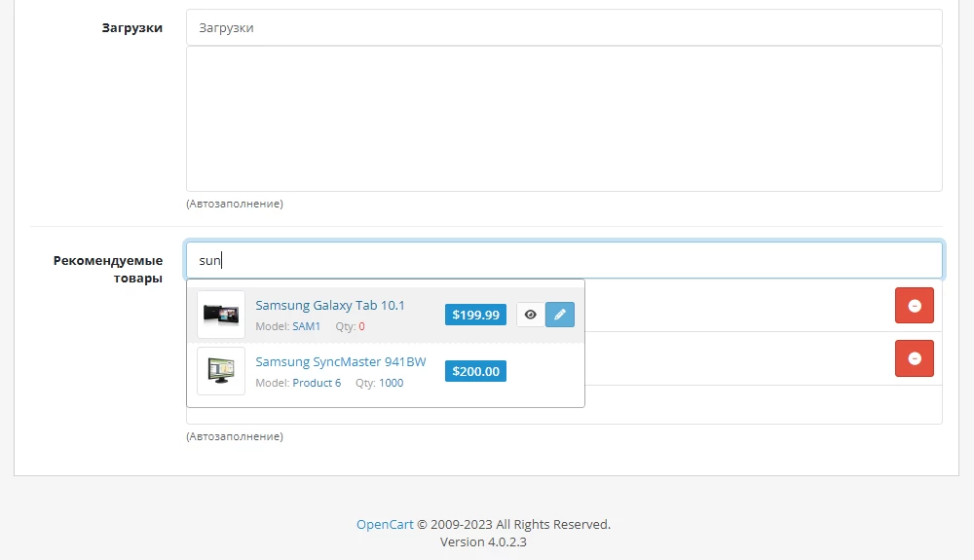Click the eye preview icon for Samsung Galaxy Tab
This screenshot has height=560, width=974.
point(531,315)
